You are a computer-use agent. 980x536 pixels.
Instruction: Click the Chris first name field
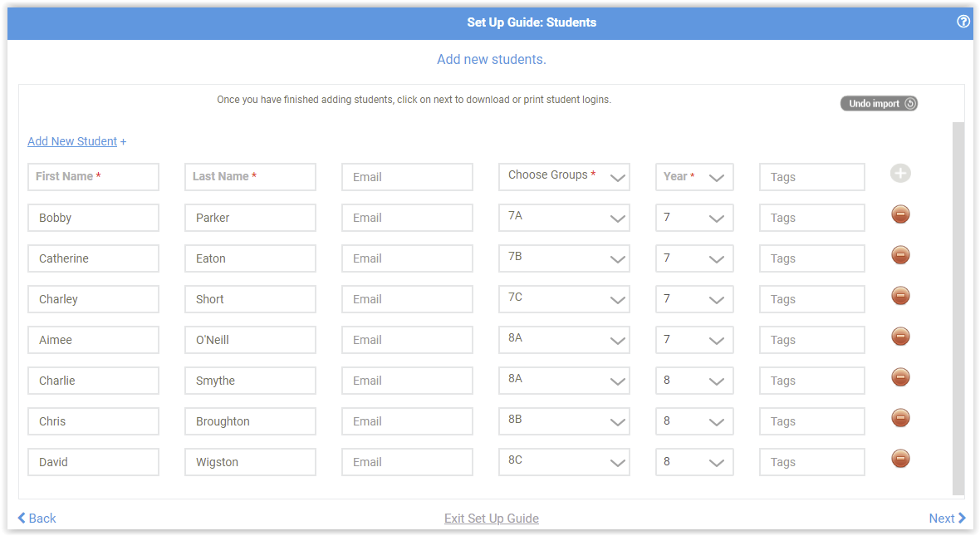pos(93,421)
